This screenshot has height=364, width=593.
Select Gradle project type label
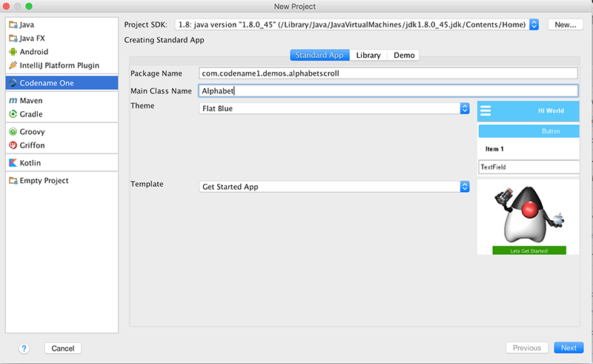31,114
